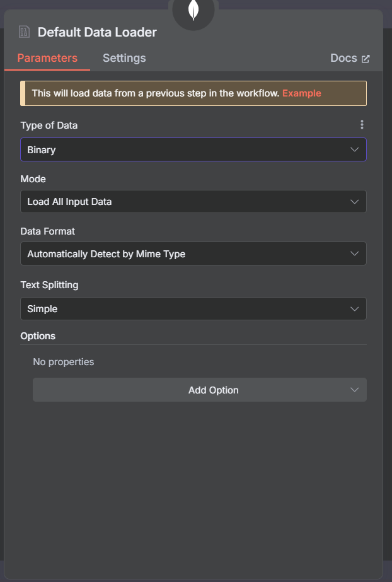Click the Add Option button
392x582 pixels.
[200, 390]
